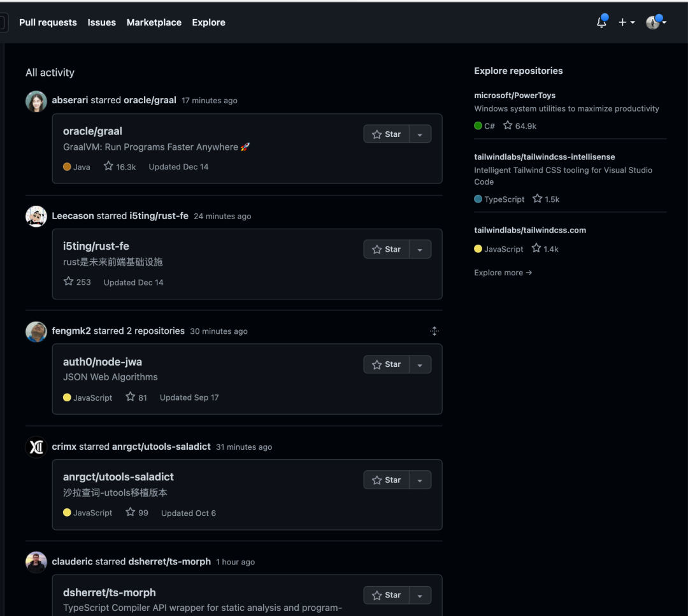Star the dsherret/ts-morph repository

(386, 595)
